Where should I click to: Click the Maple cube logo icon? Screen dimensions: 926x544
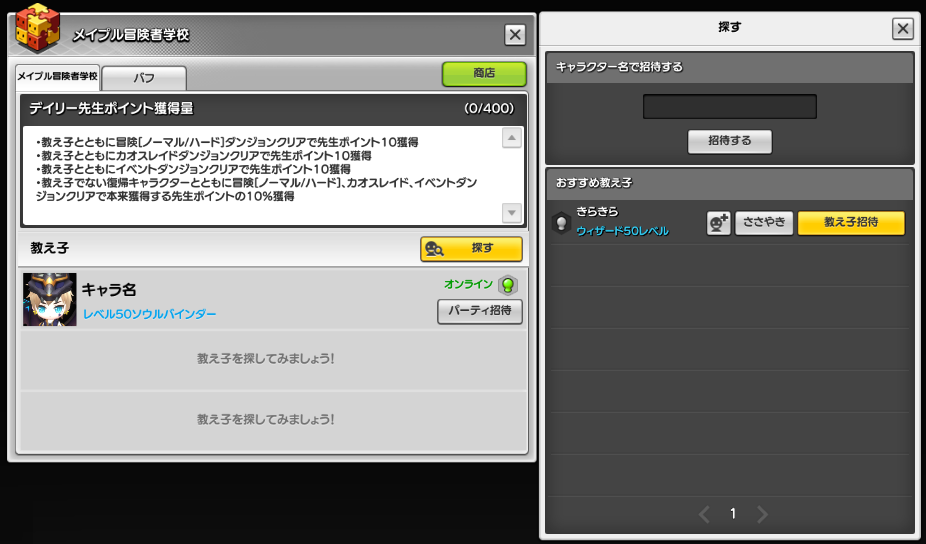(x=37, y=27)
